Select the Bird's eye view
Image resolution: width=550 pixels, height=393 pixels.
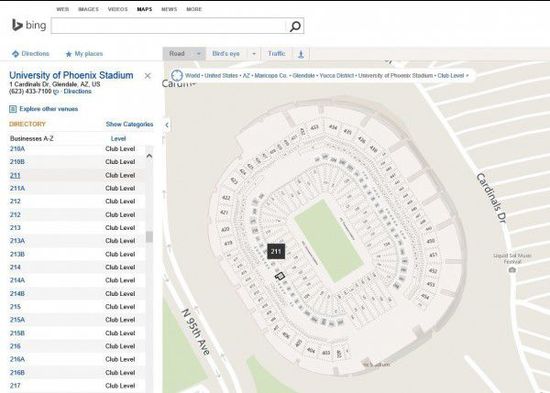[x=226, y=54]
